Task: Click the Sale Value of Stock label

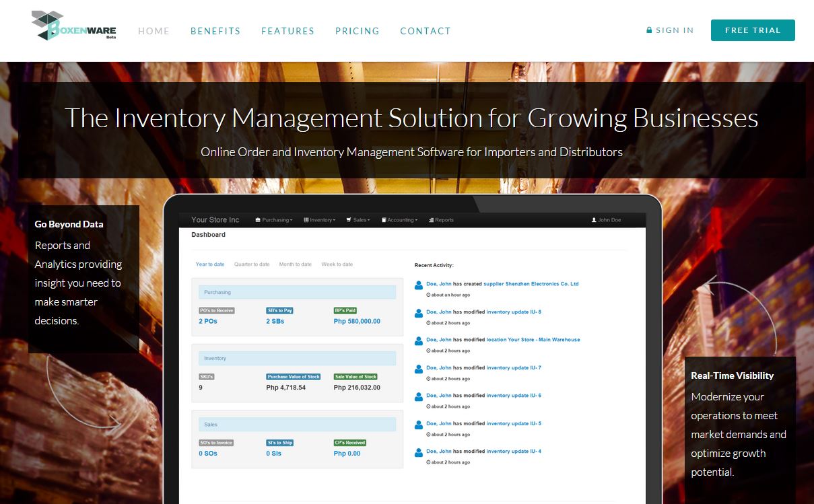Action: pyautogui.click(x=355, y=377)
